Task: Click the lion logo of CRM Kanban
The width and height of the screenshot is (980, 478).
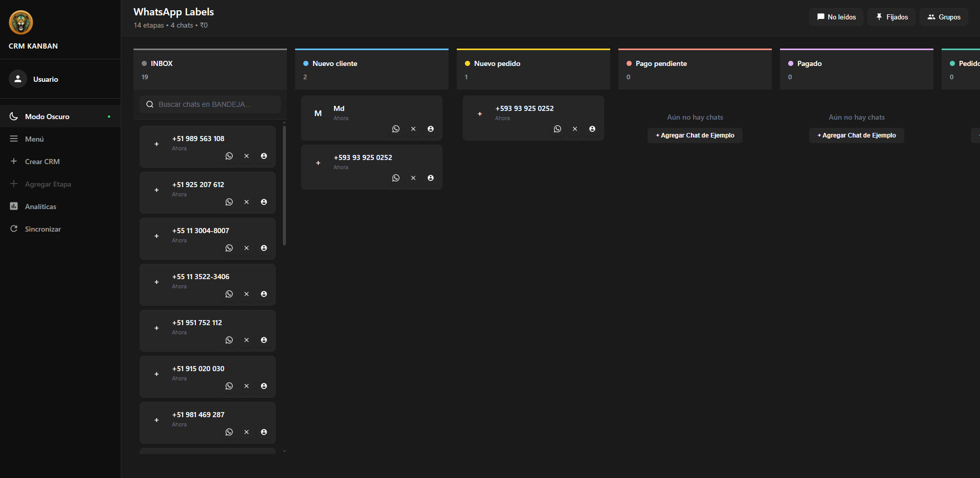Action: (x=21, y=22)
